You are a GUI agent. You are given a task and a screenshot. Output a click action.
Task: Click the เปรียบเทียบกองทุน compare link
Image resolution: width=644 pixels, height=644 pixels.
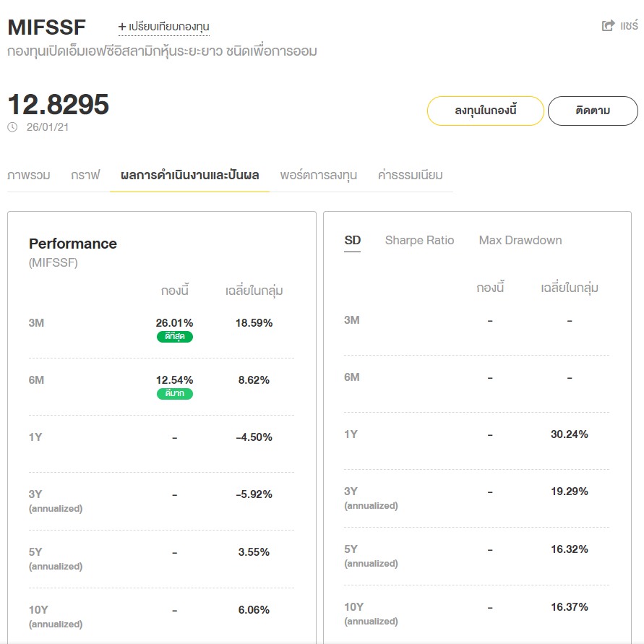point(169,27)
